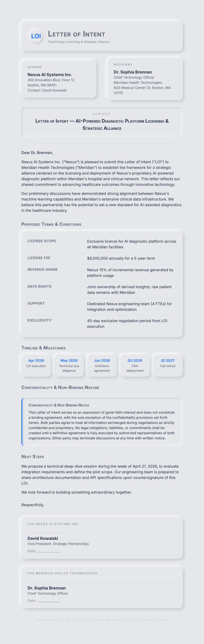This screenshot has width=204, height=644.
Task: Select the Revenue Share row label
Action: point(43,269)
